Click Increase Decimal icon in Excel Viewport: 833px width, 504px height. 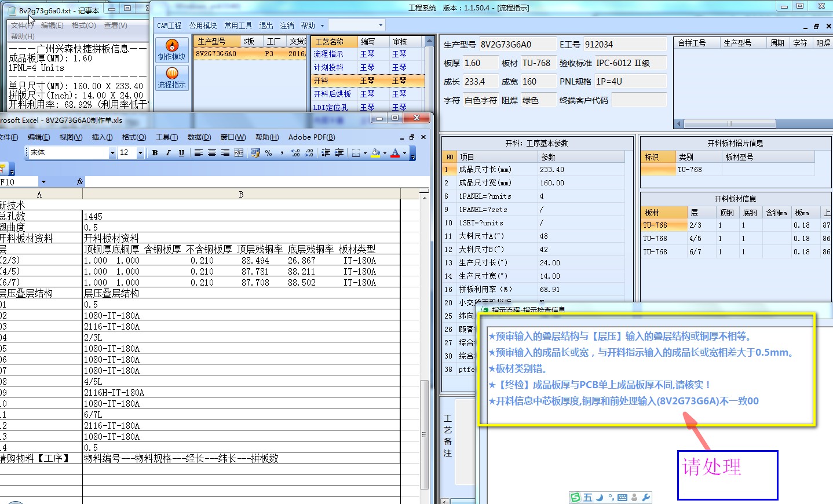pyautogui.click(x=295, y=153)
